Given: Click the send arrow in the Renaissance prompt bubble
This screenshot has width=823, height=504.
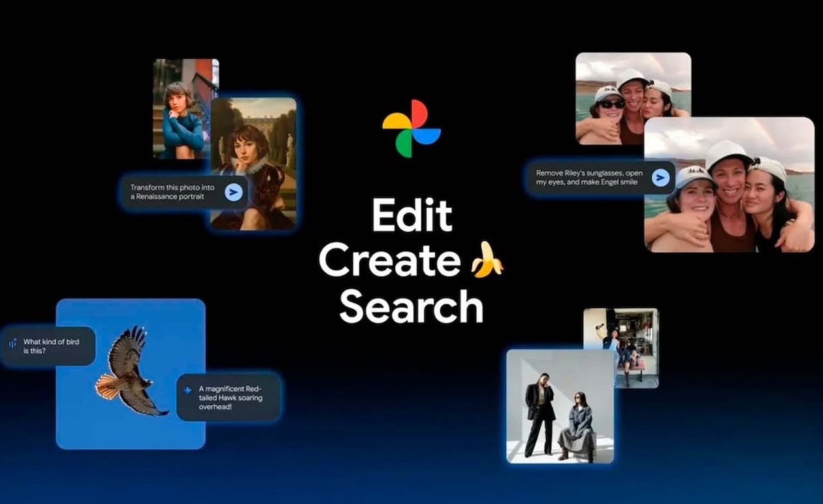Looking at the screenshot, I should 233,192.
